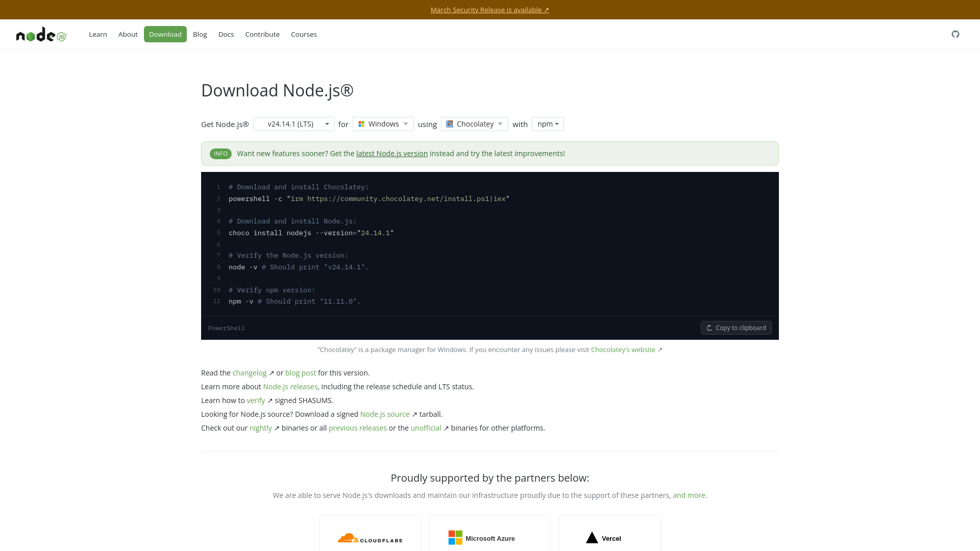Select the Download nav tab
This screenshot has width=980, height=551.
click(165, 34)
